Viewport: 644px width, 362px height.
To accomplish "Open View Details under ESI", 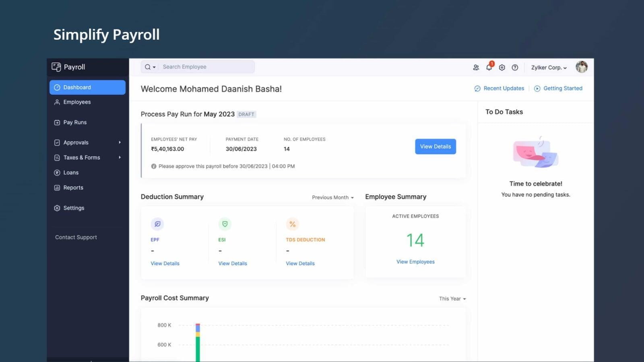I will 233,263.
